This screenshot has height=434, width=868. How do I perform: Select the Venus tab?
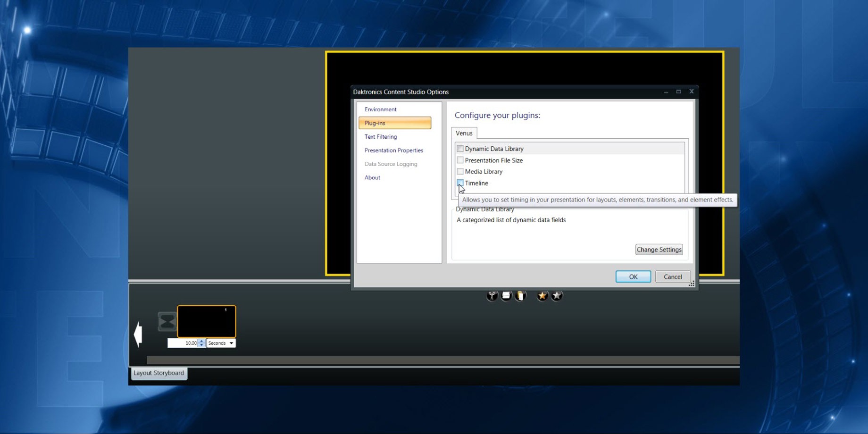coord(464,133)
